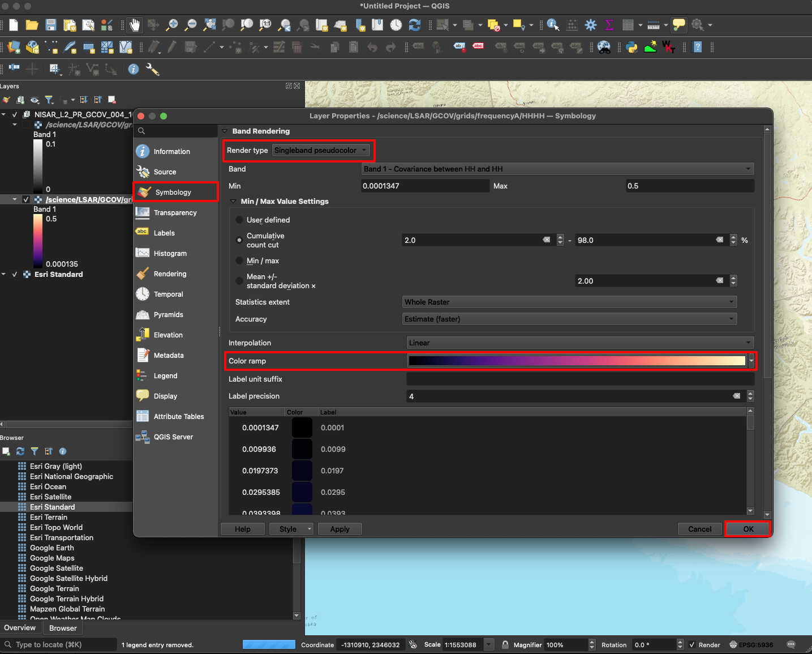Open the Render type dropdown
Viewport: 812px width, 654px height.
pyautogui.click(x=320, y=150)
